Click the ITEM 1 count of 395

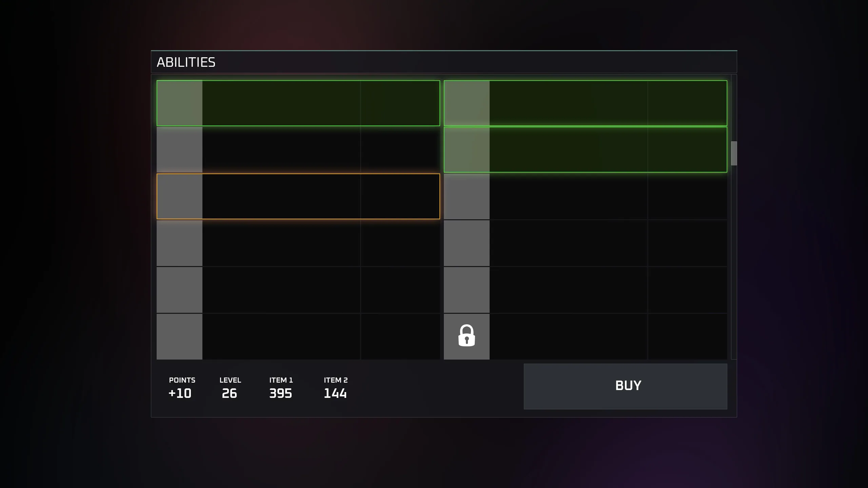point(280,393)
